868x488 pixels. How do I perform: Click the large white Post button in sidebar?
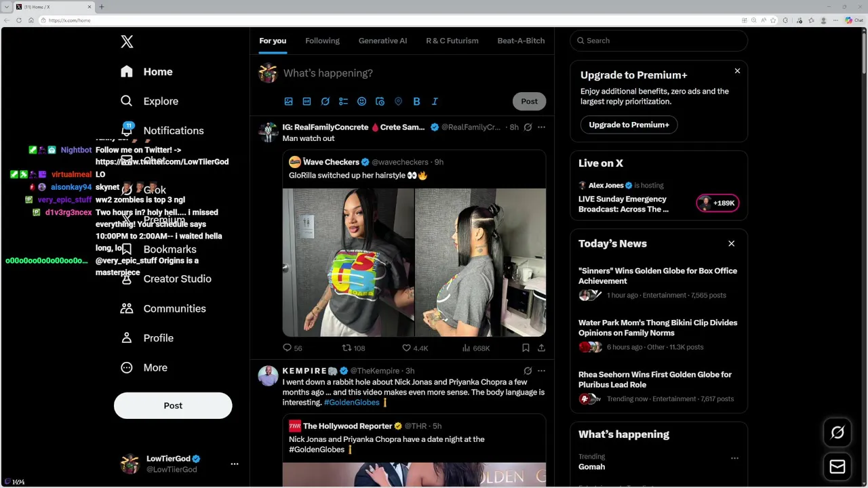point(173,405)
